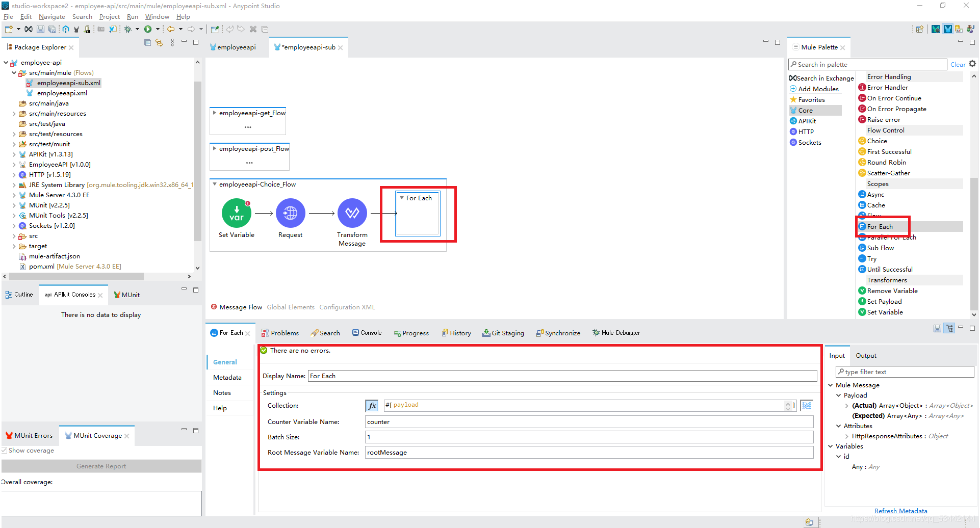The image size is (980, 528).
Task: Pick the For Each component from palette
Action: pyautogui.click(x=880, y=227)
